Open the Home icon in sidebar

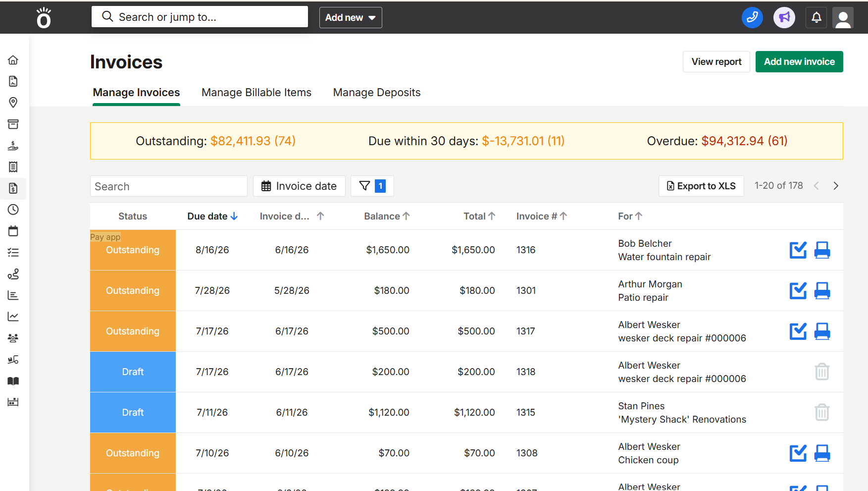(x=13, y=60)
